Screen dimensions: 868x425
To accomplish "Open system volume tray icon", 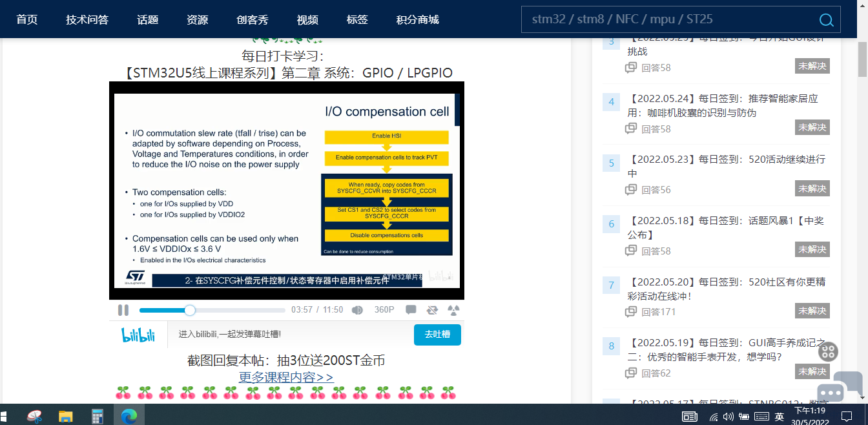I will click(x=728, y=417).
